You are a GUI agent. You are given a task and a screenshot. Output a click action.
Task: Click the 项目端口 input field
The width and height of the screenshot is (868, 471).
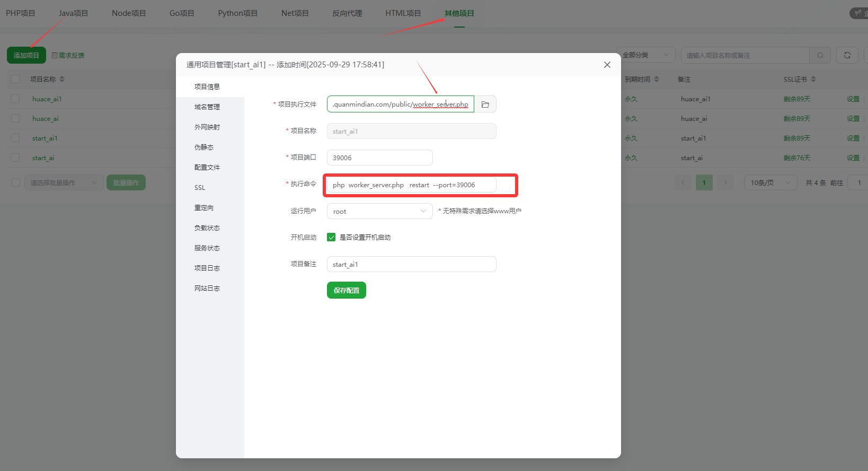379,158
